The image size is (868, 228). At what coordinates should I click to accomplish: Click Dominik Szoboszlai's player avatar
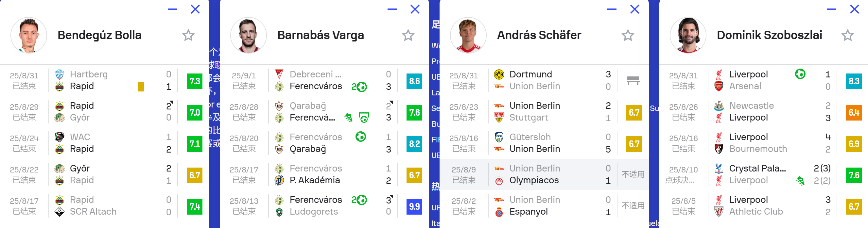688,35
